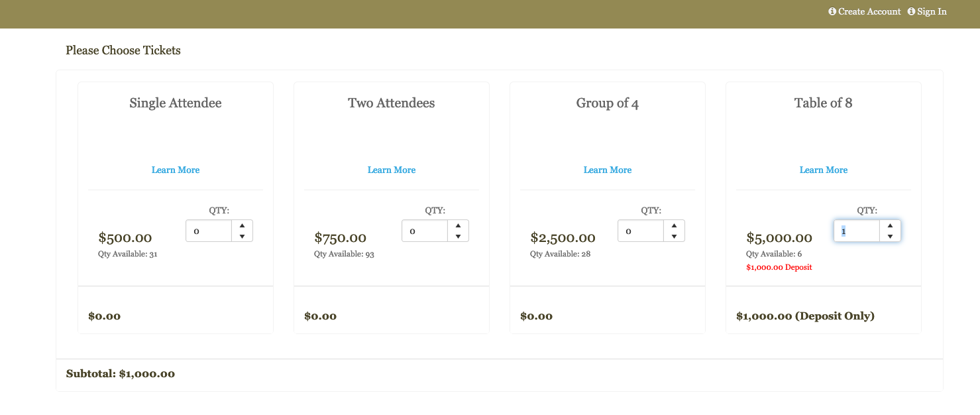980x415 pixels.
Task: Decrease Single Attendee quantity with down arrow
Action: tap(242, 236)
